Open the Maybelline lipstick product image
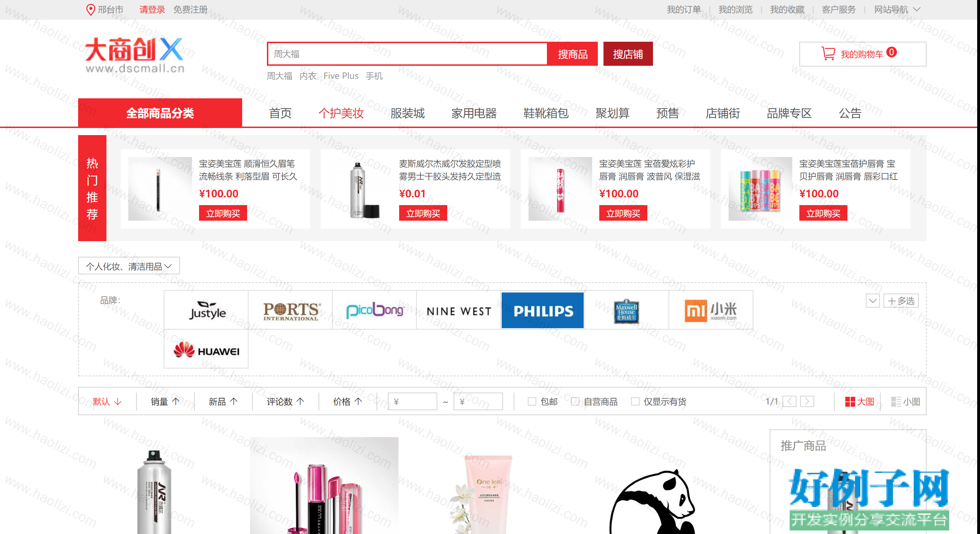 pos(324,485)
